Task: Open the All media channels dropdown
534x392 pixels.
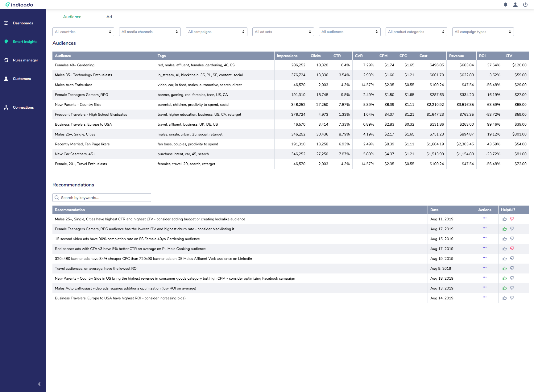Action: coord(150,32)
